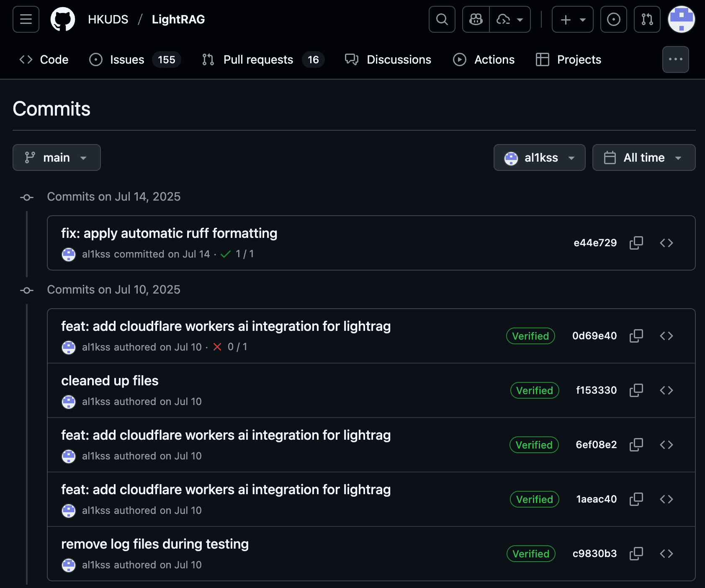
Task: Open the commit titled 'cleaned up files'
Action: (x=110, y=380)
